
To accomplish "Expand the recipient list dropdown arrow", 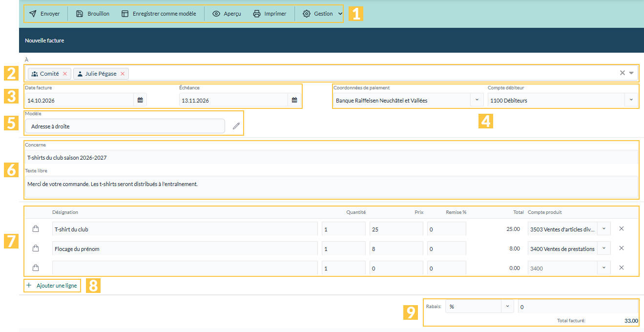I will (x=631, y=73).
